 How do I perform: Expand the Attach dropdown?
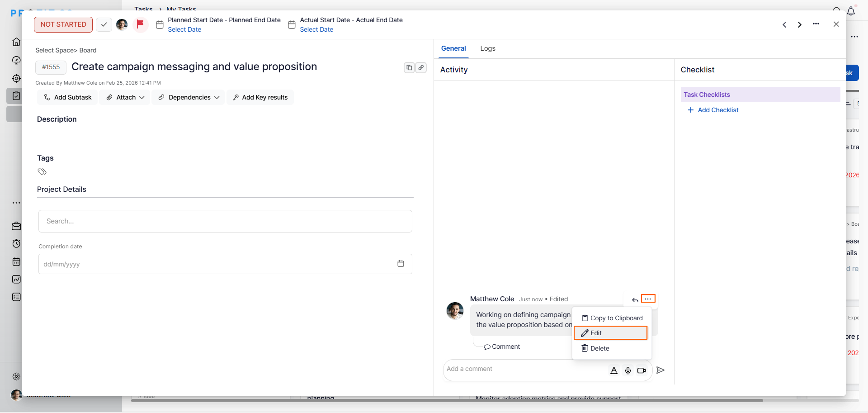pos(126,97)
